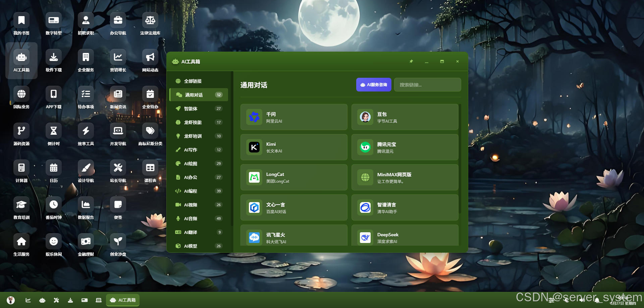Launch the 倒计时 hourglass icon

(x=54, y=134)
